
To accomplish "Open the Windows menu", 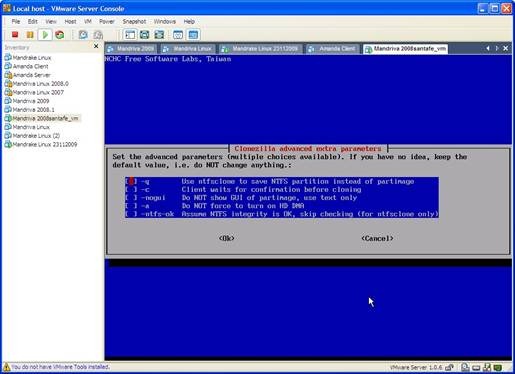I will (x=165, y=21).
